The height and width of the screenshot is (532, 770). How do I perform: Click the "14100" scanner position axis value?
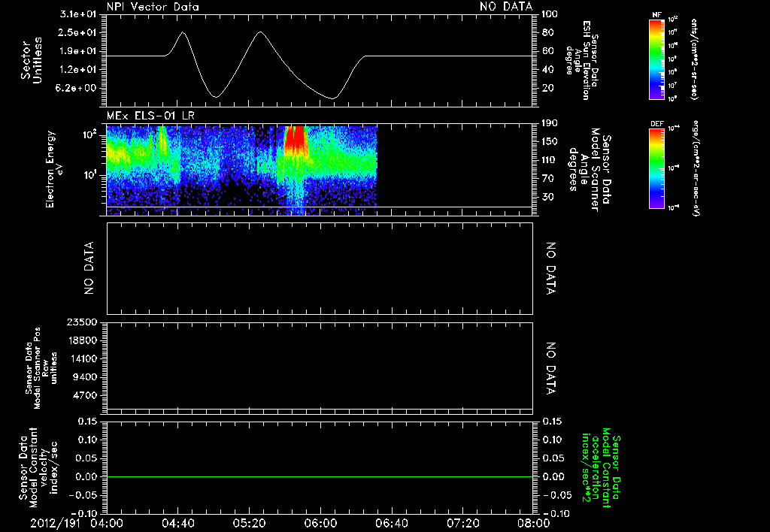[x=82, y=358]
